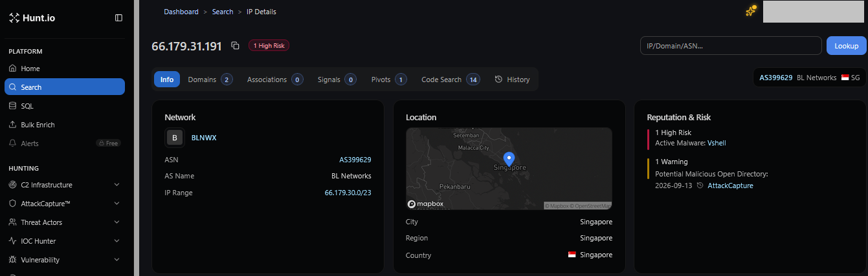The image size is (868, 276).
Task: Click the sparkle AI icon in header
Action: pyautogui.click(x=751, y=11)
